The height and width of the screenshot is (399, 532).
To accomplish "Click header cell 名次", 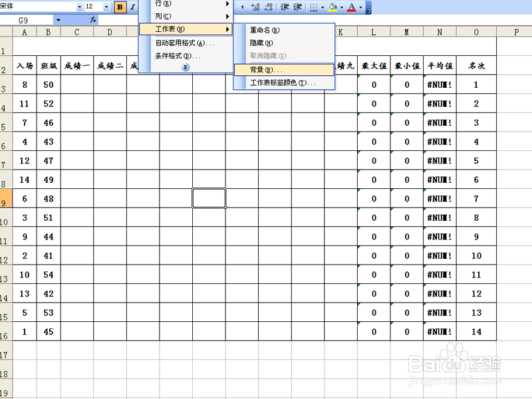I will pos(476,65).
